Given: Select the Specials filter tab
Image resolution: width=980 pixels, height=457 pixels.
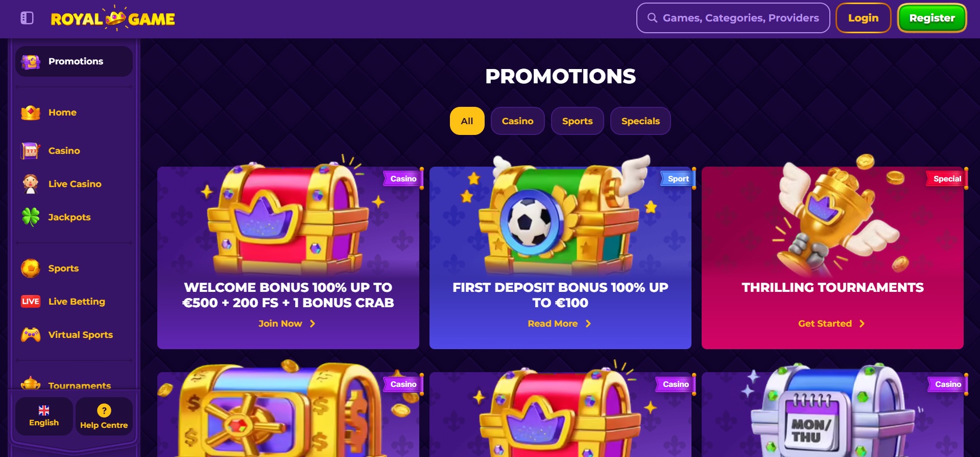Looking at the screenshot, I should tap(640, 121).
